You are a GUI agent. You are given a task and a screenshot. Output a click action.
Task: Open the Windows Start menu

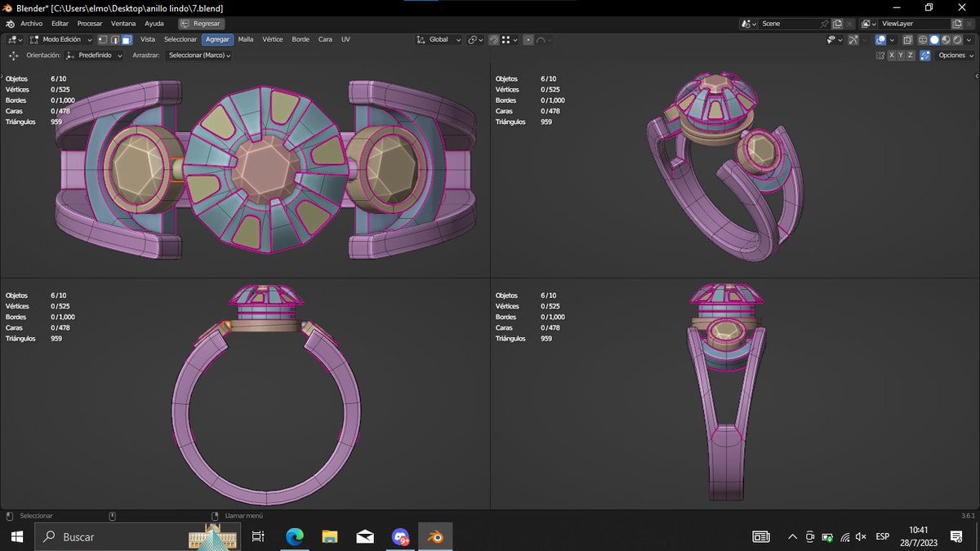(x=16, y=536)
